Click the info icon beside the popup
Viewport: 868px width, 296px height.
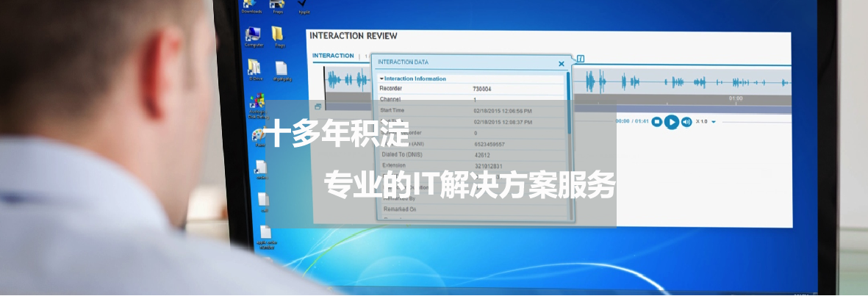pyautogui.click(x=580, y=59)
